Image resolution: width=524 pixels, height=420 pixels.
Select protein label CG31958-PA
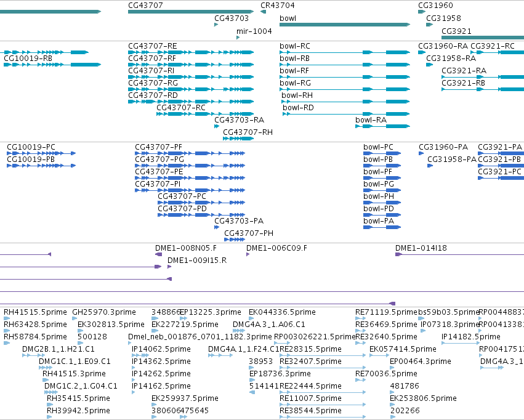[x=452, y=160]
